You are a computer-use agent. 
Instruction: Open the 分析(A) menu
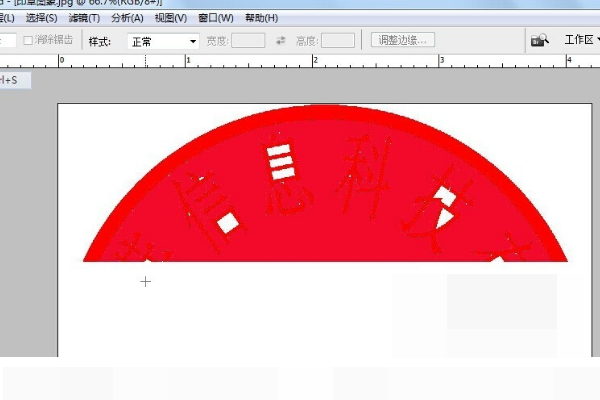click(127, 18)
